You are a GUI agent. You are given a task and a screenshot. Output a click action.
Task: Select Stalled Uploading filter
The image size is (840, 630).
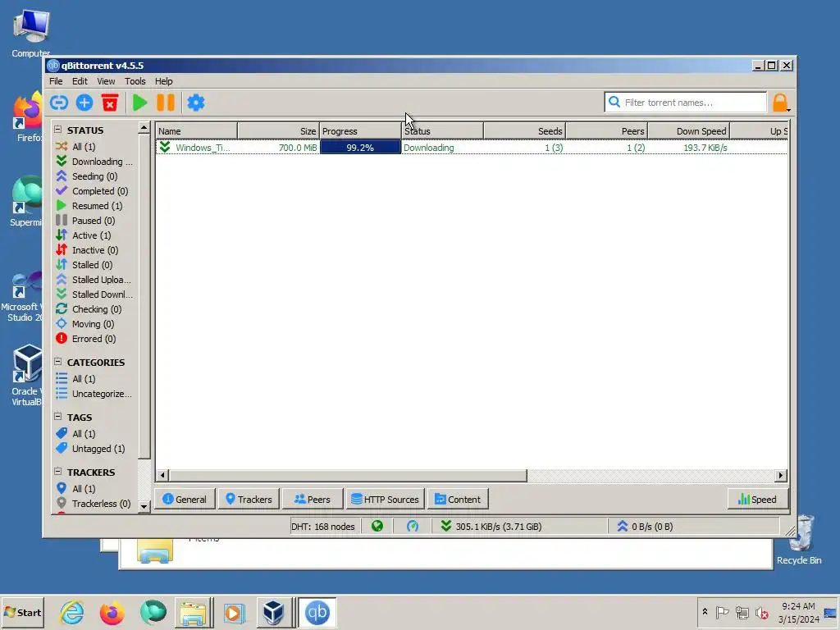pyautogui.click(x=94, y=280)
